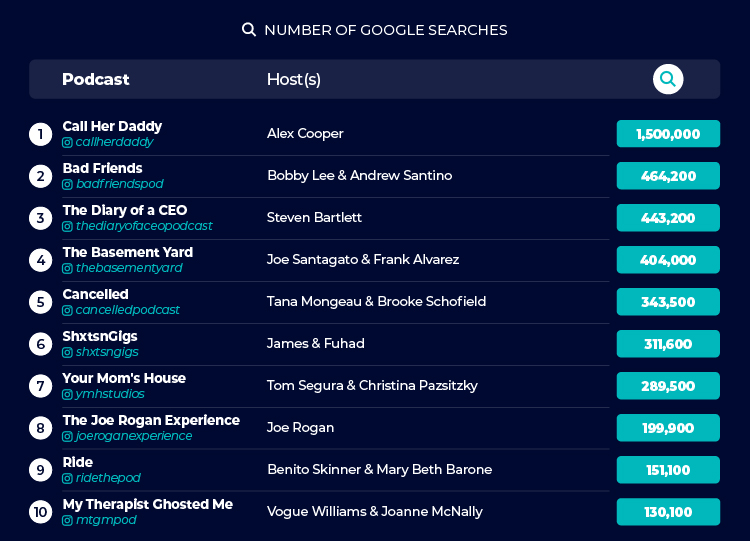This screenshot has width=750, height=541.
Task: Click the 464,200 searches badge
Action: pyautogui.click(x=668, y=176)
